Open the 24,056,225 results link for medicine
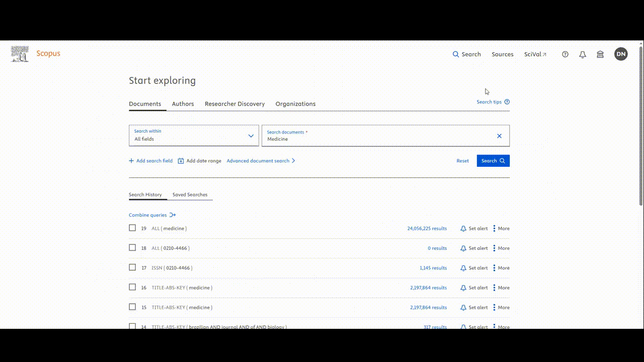The image size is (644, 362). pyautogui.click(x=427, y=228)
